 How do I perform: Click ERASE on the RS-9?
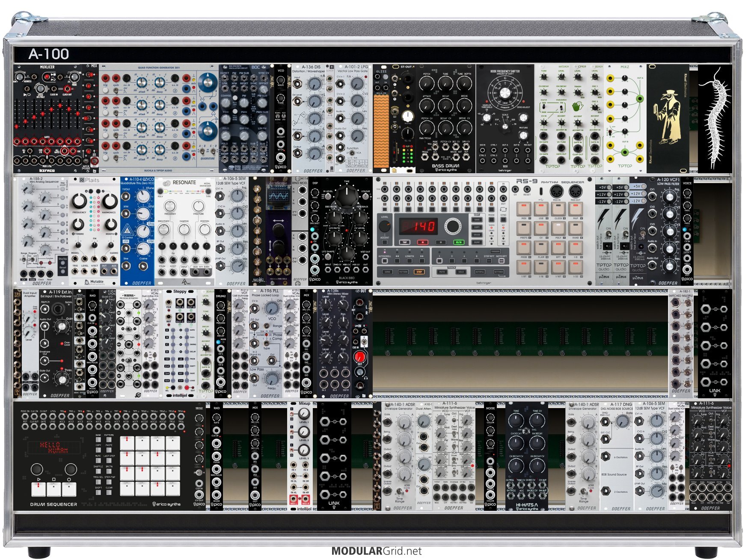[477, 235]
